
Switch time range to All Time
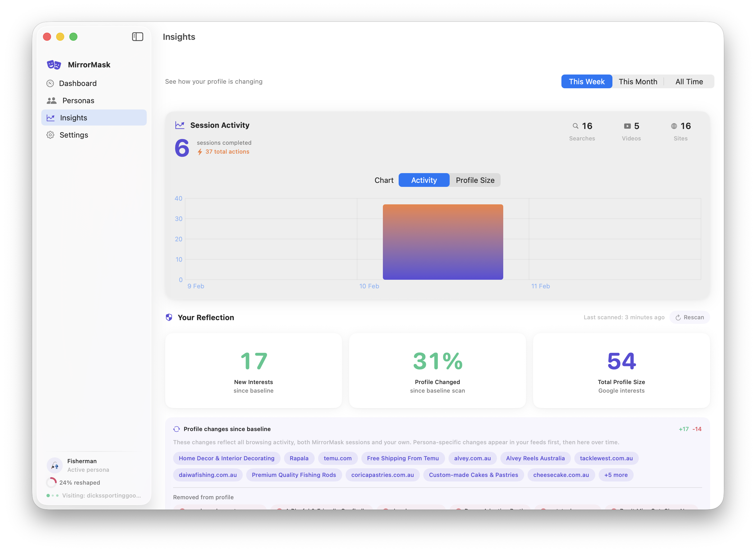coord(689,81)
